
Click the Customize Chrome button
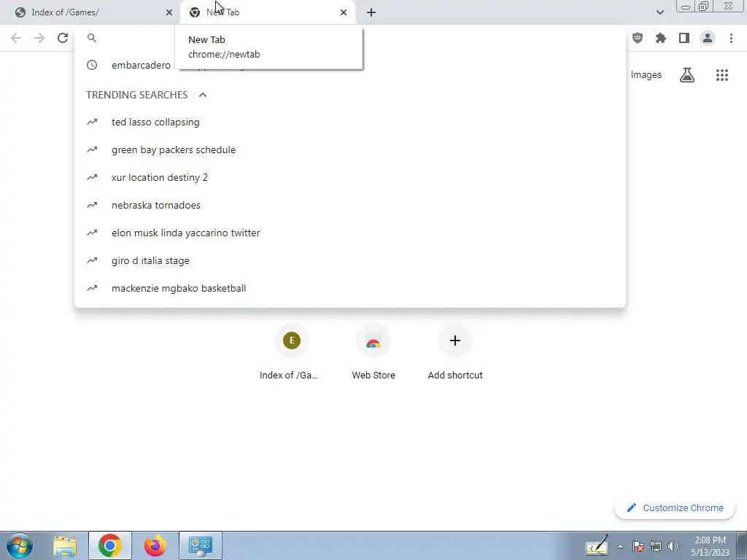click(675, 507)
